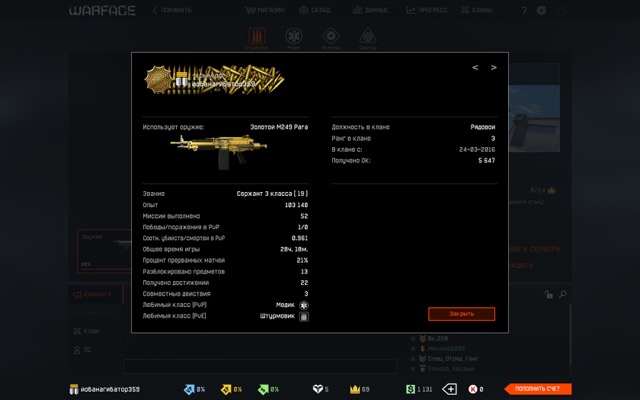Click the Medic class icon beside Медик
Viewport: 640px width, 400px height.
point(304,304)
